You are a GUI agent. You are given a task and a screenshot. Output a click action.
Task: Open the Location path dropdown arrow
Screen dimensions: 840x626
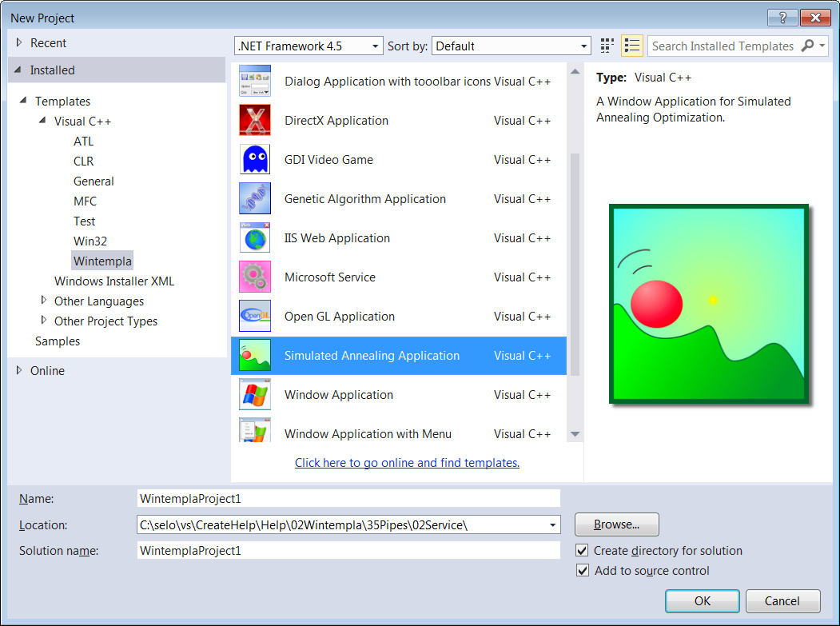coord(552,525)
